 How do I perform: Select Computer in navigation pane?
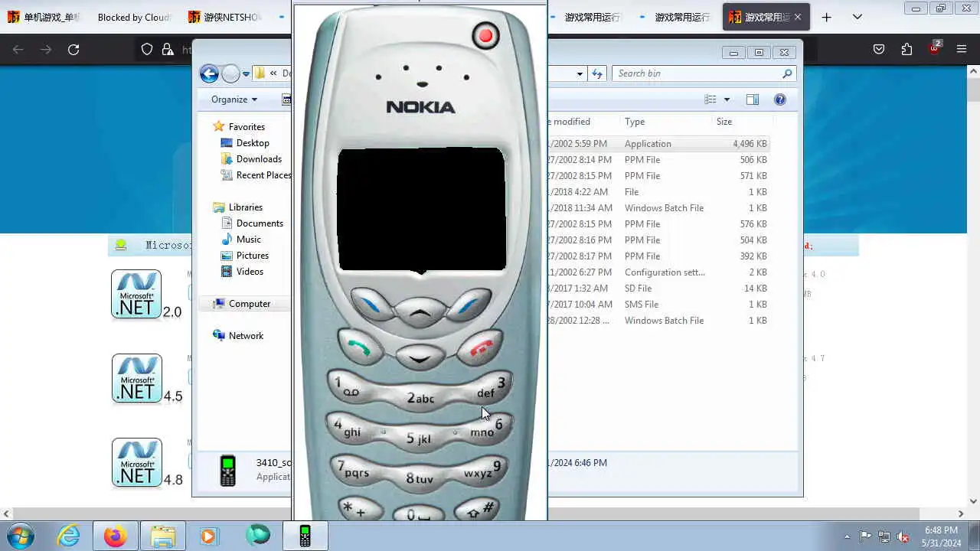[250, 304]
